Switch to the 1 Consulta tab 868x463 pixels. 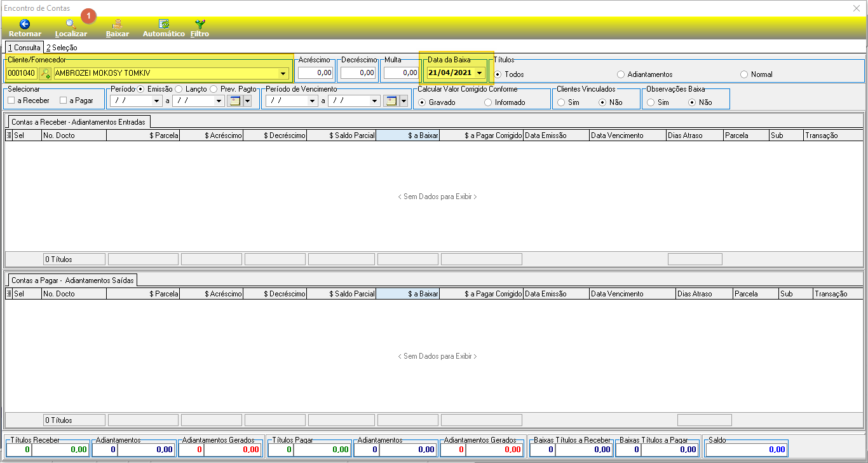click(x=24, y=48)
